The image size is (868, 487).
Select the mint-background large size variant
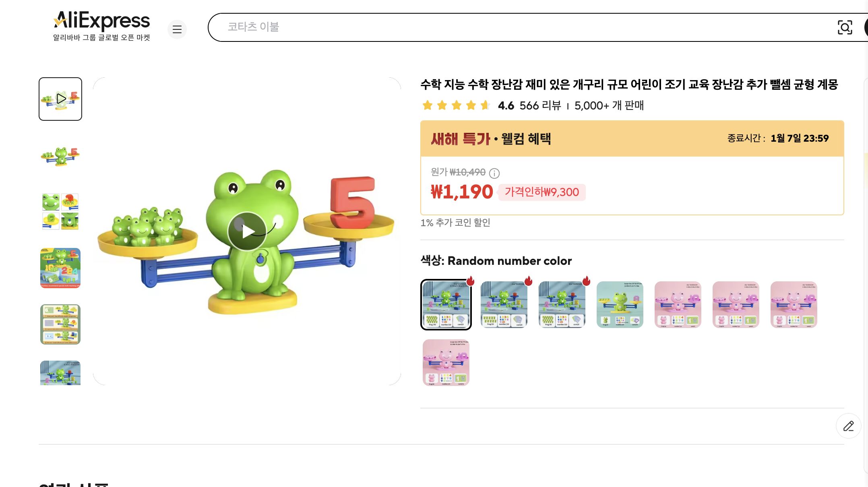620,305
